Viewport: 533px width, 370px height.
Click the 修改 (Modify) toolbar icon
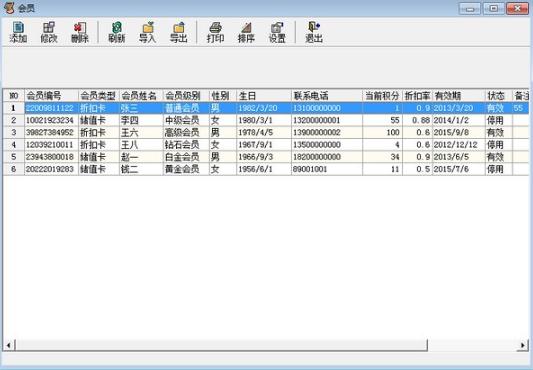point(49,32)
